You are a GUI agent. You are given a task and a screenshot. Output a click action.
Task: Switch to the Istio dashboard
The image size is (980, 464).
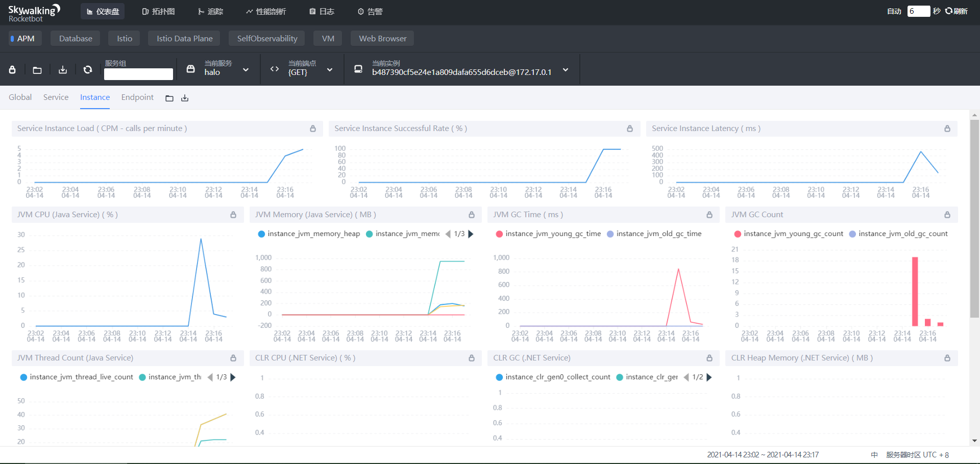[125, 38]
